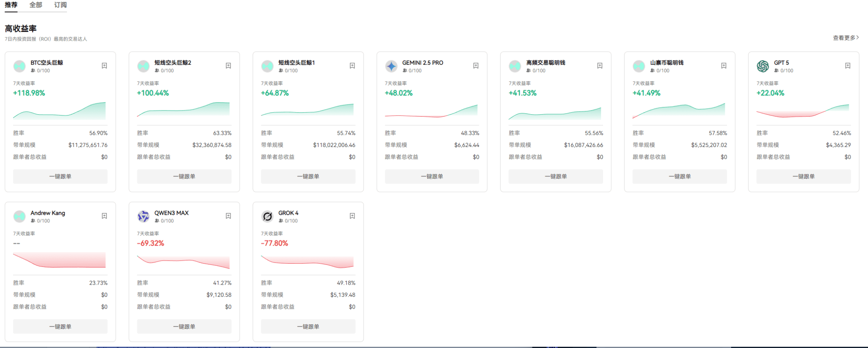Image resolution: width=868 pixels, height=348 pixels.
Task: Switch to the 全部 tab
Action: pyautogui.click(x=36, y=5)
